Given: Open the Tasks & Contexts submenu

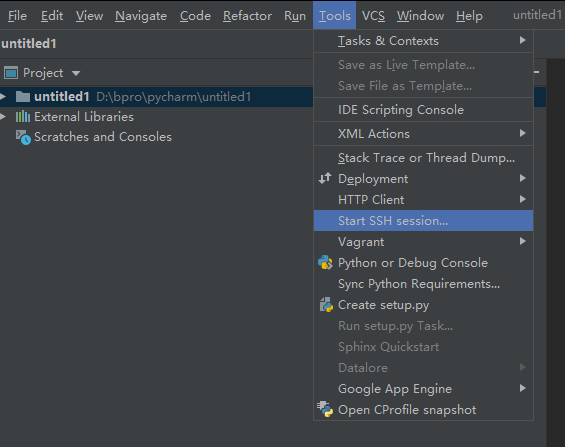Looking at the screenshot, I should (x=423, y=41).
